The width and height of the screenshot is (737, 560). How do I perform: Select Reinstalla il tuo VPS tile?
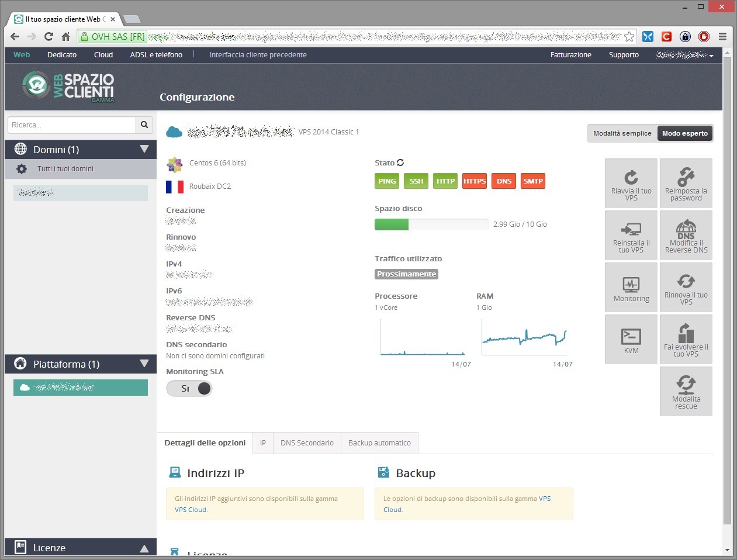click(631, 235)
